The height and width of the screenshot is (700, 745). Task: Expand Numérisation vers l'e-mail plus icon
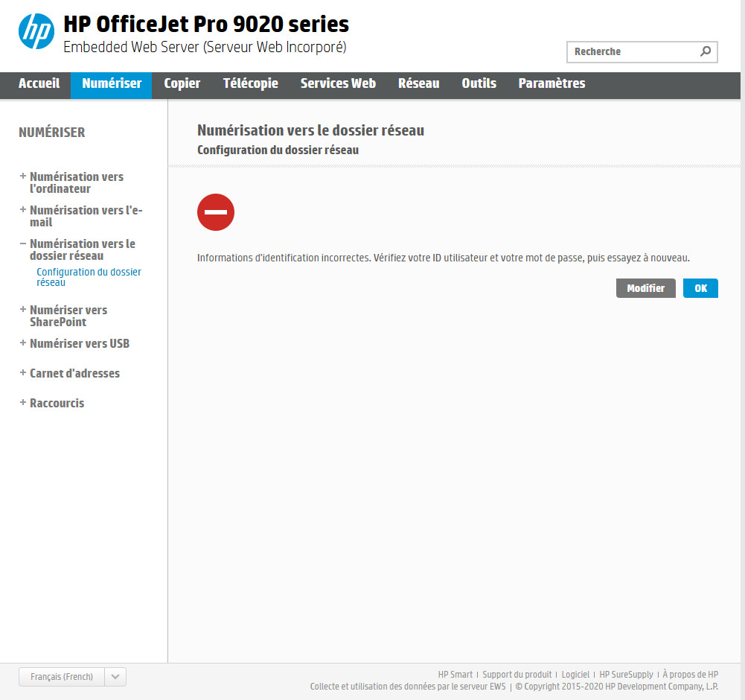23,209
